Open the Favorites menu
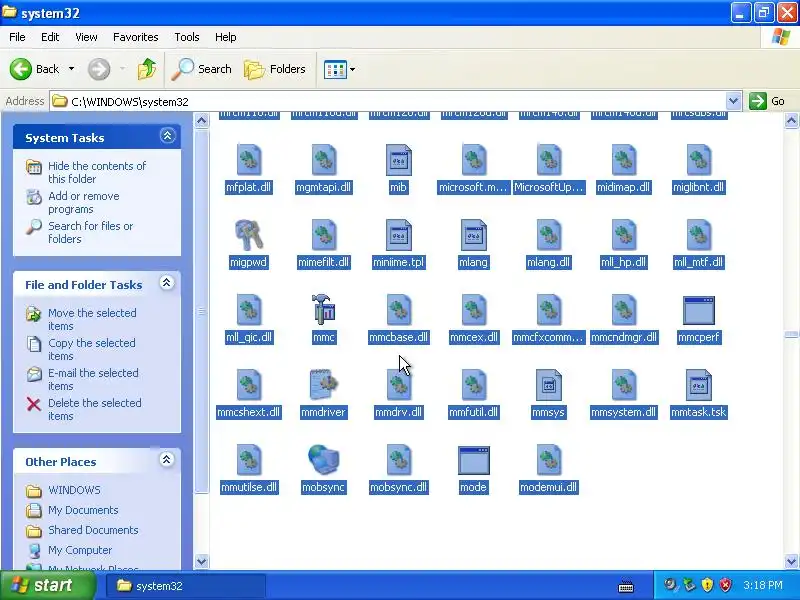The image size is (800, 600). pos(136,37)
